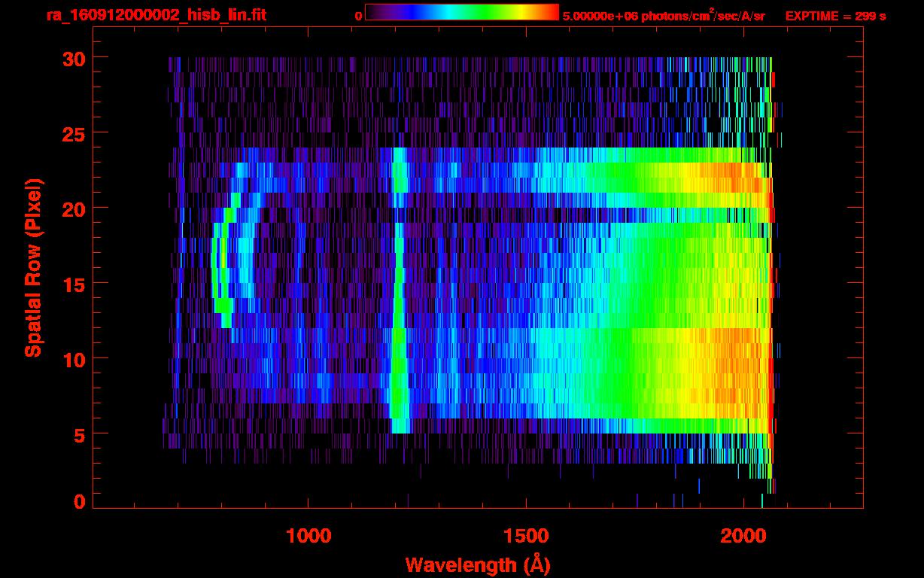Click the y-axis tick label 30
Viewport: 924px width, 578px height.
click(72, 58)
